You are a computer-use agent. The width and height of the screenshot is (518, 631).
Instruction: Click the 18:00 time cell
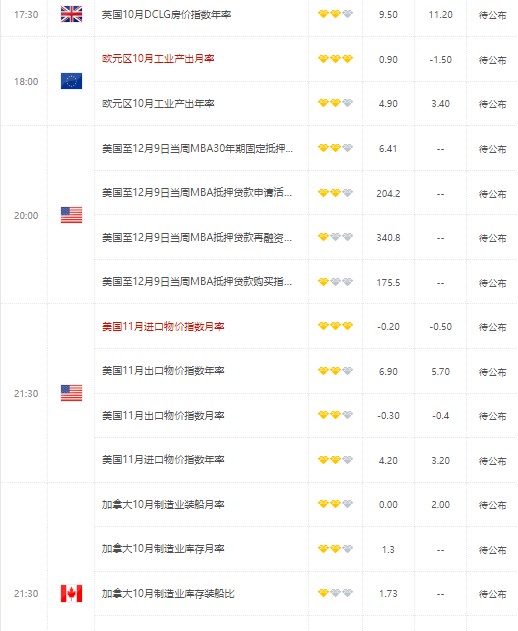tap(26, 82)
